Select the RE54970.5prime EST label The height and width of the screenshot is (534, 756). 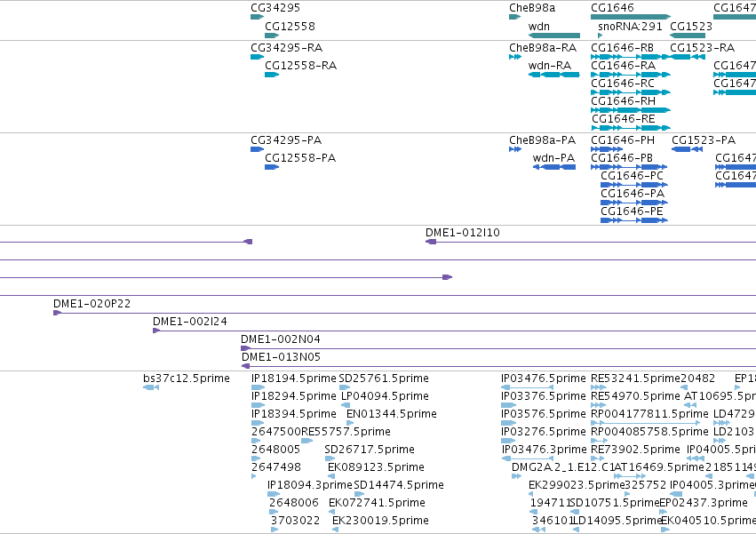[x=635, y=396]
